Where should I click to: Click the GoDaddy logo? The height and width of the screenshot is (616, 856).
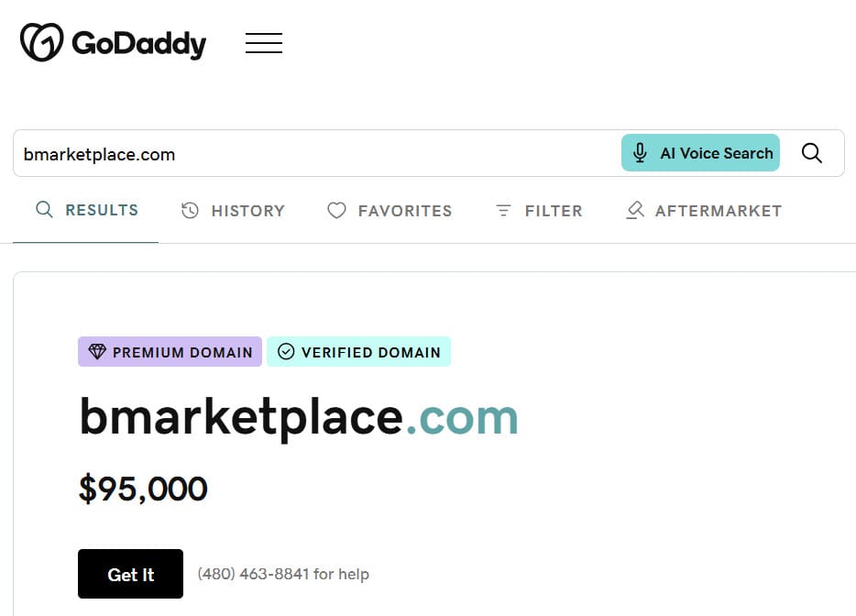click(113, 43)
